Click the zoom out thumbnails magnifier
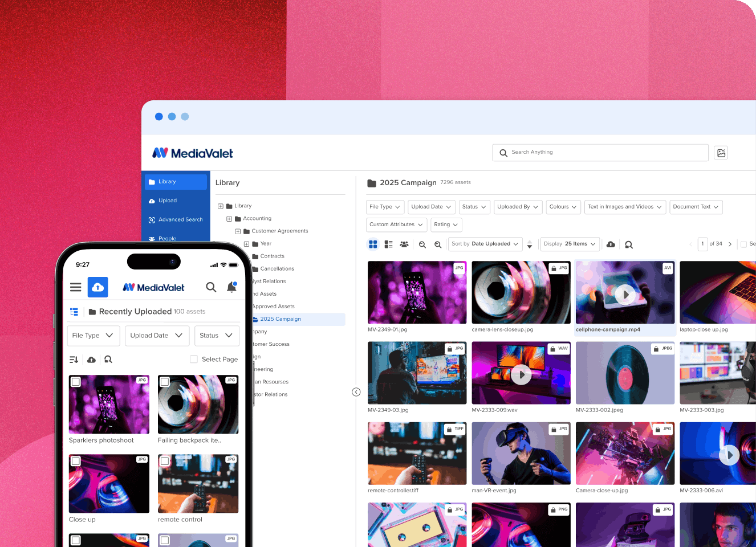756x547 pixels. point(422,244)
